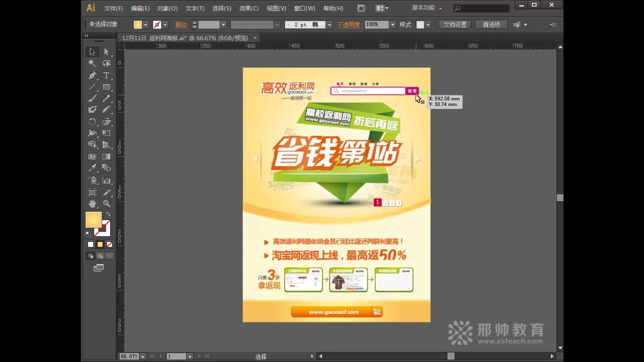Click the 文档设置 button
The height and width of the screenshot is (362, 644).
(x=455, y=25)
